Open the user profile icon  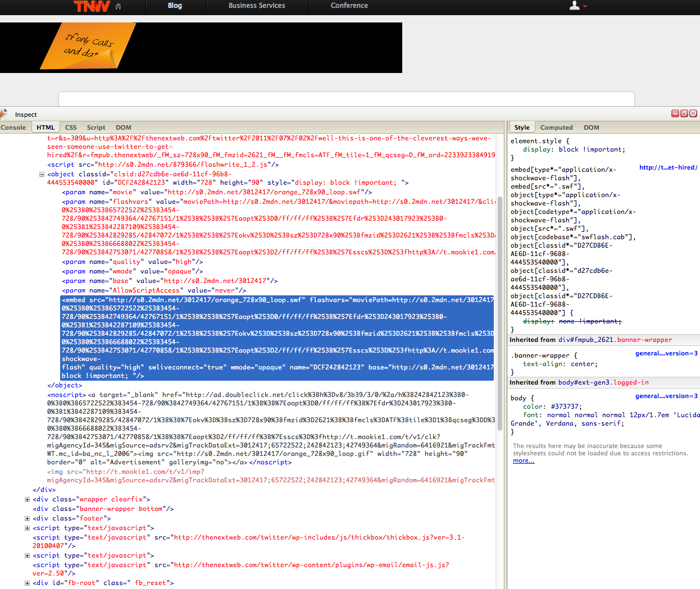point(574,6)
